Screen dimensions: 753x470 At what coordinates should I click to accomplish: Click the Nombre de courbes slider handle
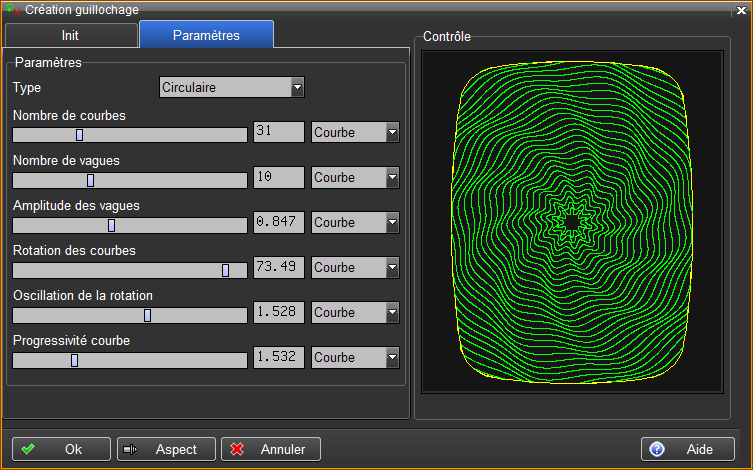[80, 135]
